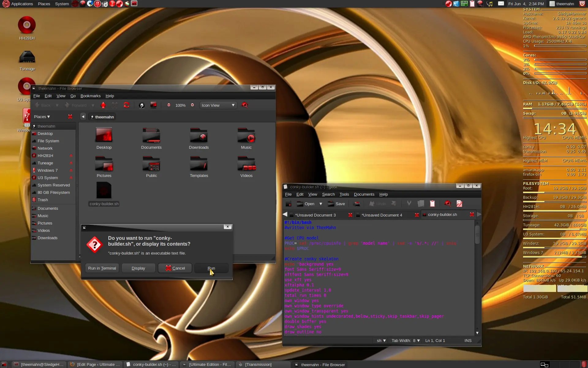Open the Icon View dropdown
This screenshot has width=588, height=368.
pos(218,105)
